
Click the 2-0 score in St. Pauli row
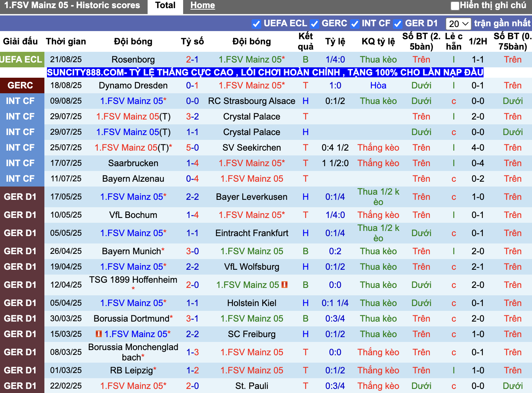pos(192,386)
